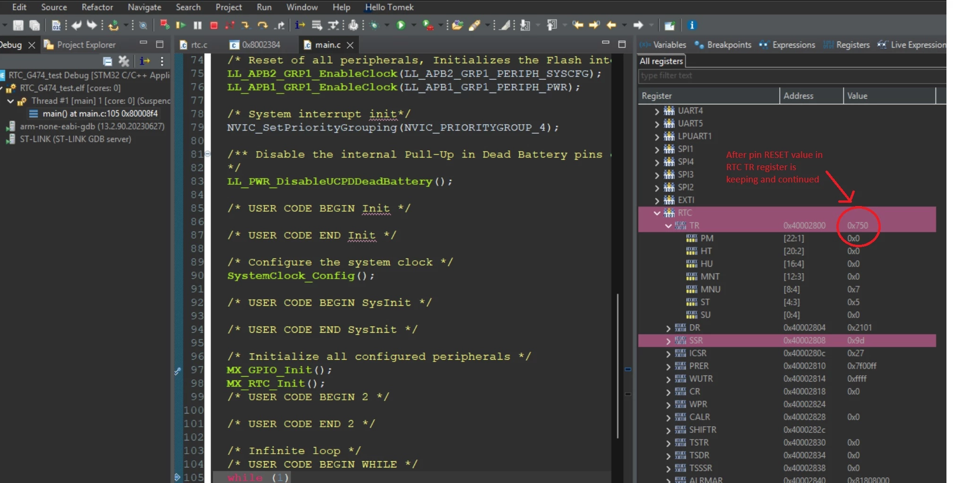
Task: Click the Open Element folder icon
Action: pyautogui.click(x=457, y=25)
